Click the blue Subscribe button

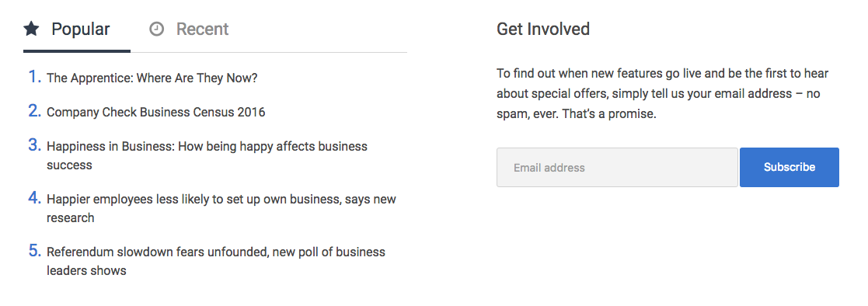tap(790, 167)
